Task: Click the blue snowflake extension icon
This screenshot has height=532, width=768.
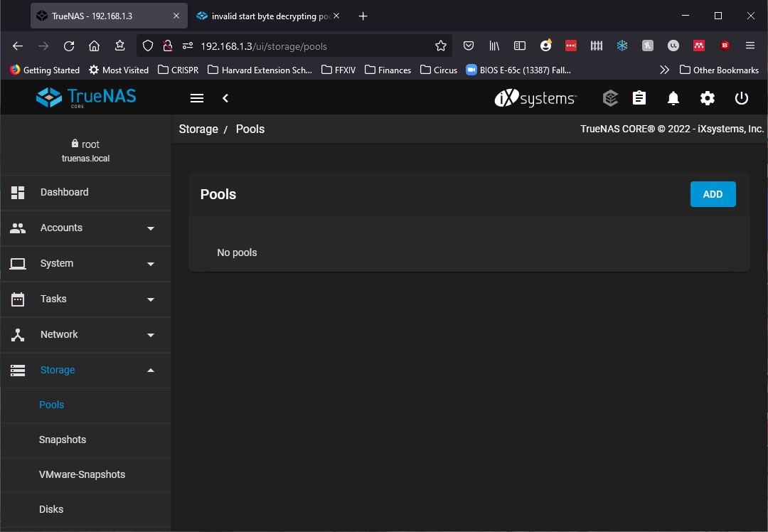Action: click(622, 46)
